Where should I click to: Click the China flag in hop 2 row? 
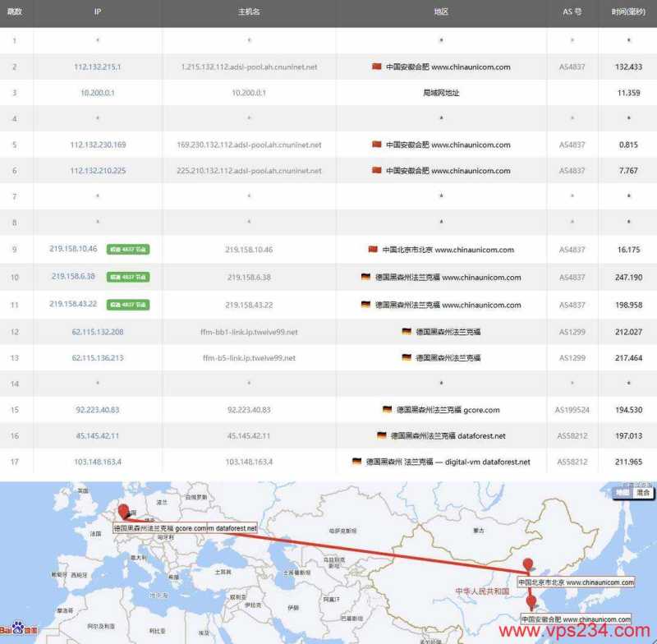point(377,67)
